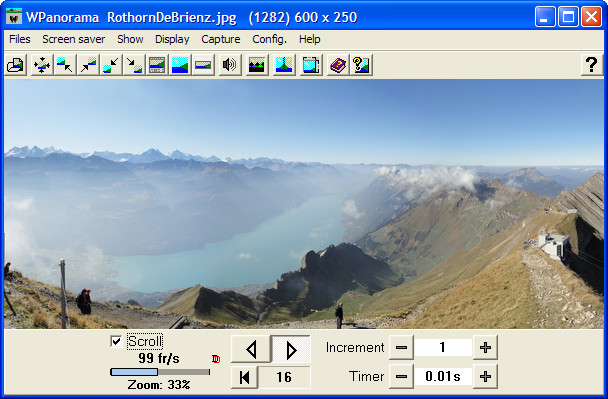
Task: Click the dark mountains picture icon
Action: point(257,65)
